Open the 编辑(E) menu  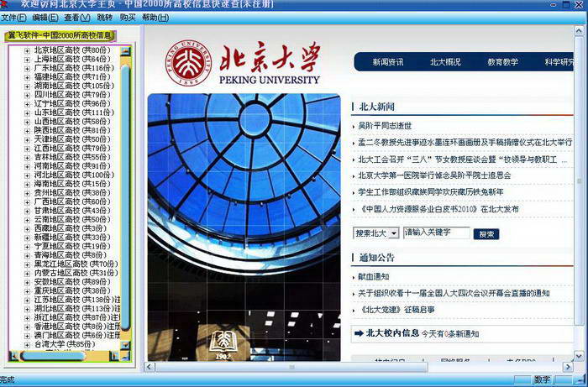[45, 18]
